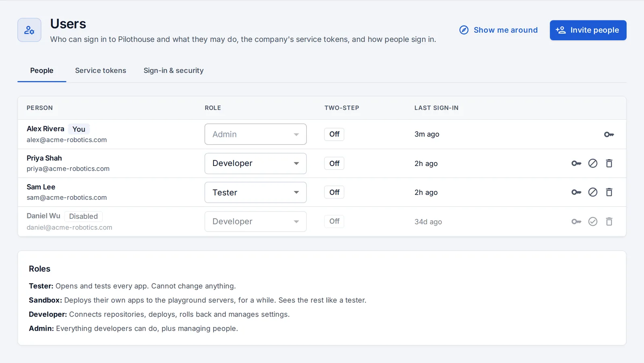Click the You badge next to Alex Rivera
644x363 pixels.
(79, 129)
